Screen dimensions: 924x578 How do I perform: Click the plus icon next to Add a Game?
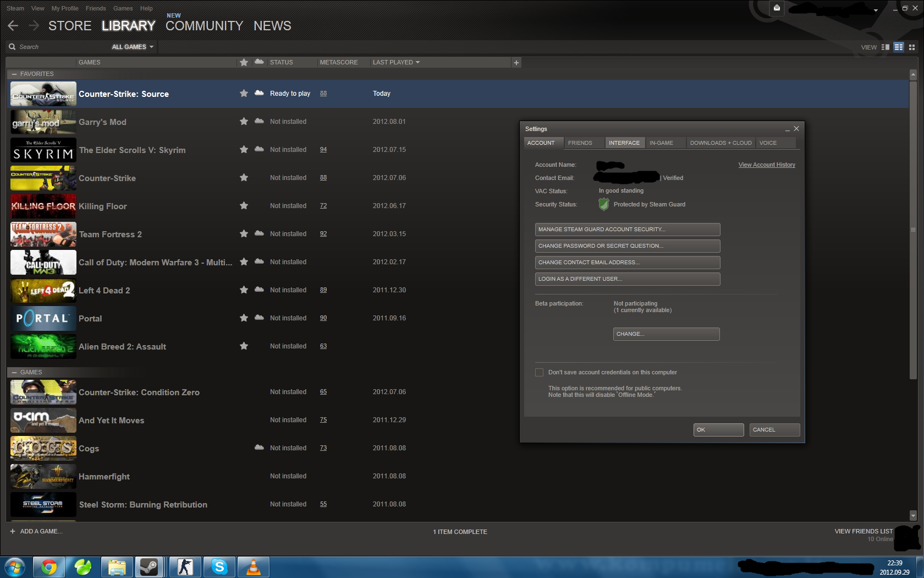point(13,531)
